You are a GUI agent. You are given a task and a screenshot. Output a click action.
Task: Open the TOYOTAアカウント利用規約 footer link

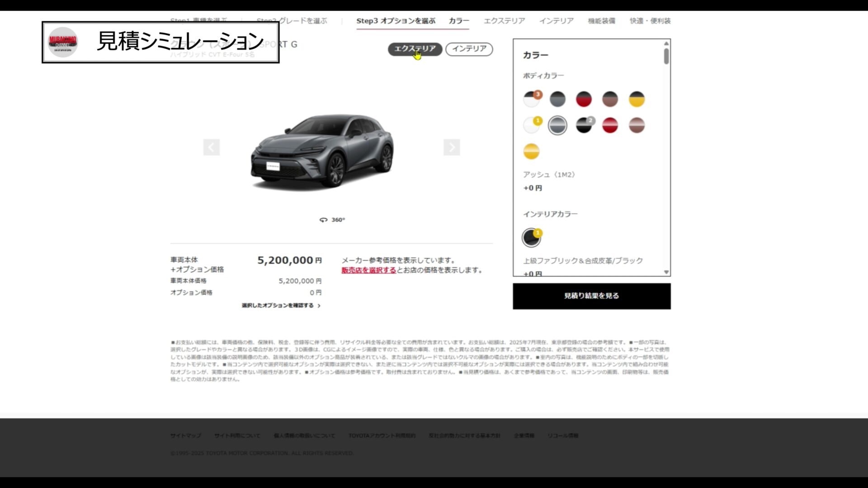[382, 436]
